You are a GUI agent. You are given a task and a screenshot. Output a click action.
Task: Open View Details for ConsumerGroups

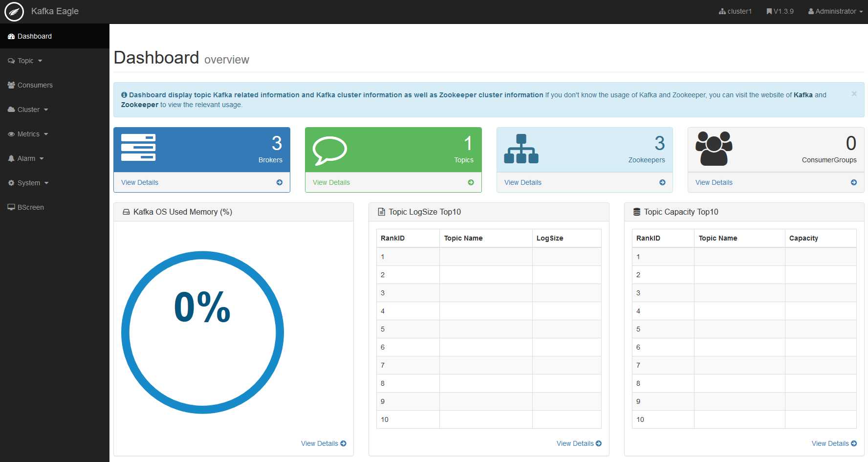(x=714, y=182)
